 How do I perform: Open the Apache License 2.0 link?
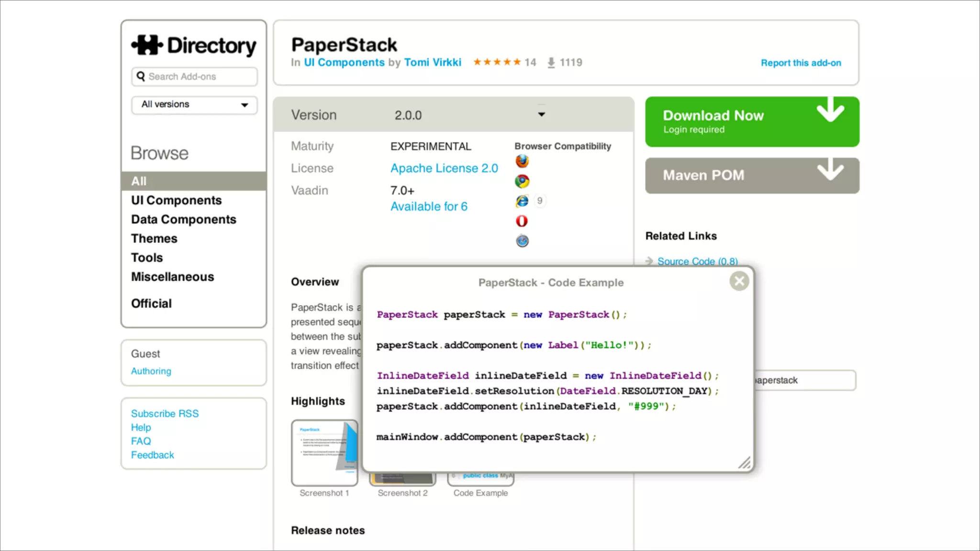[444, 168]
